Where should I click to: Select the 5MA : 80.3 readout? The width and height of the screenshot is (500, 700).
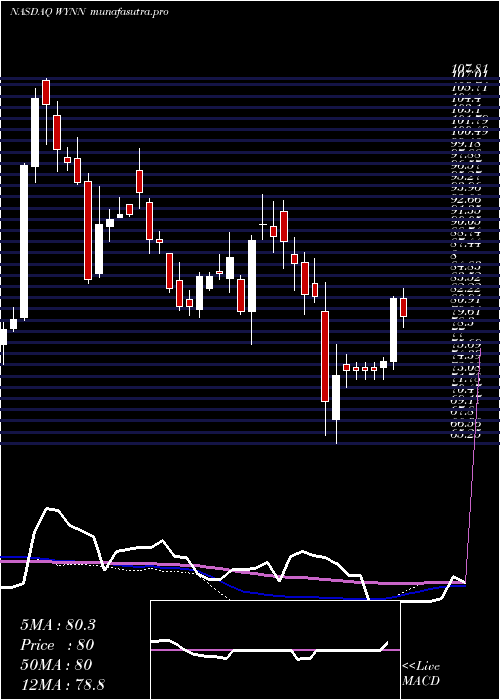(58, 625)
